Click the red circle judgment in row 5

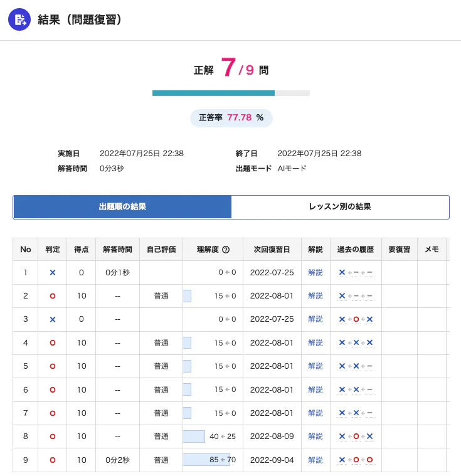click(53, 366)
